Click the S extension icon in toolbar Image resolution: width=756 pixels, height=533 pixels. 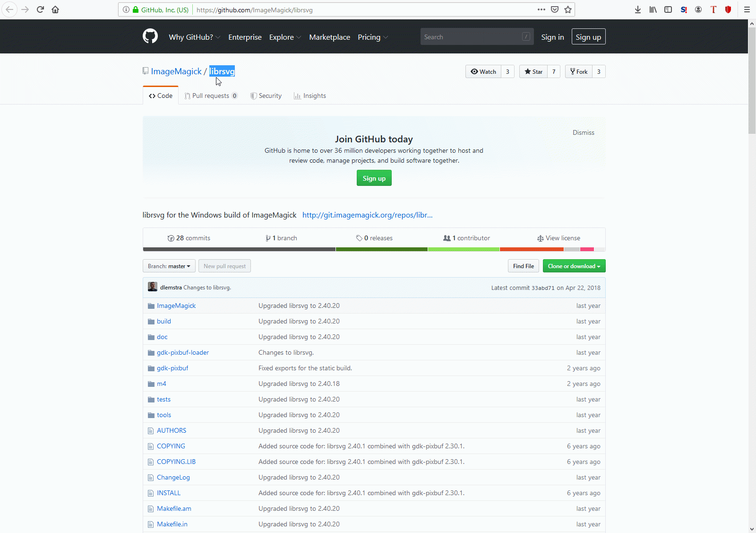[684, 9]
